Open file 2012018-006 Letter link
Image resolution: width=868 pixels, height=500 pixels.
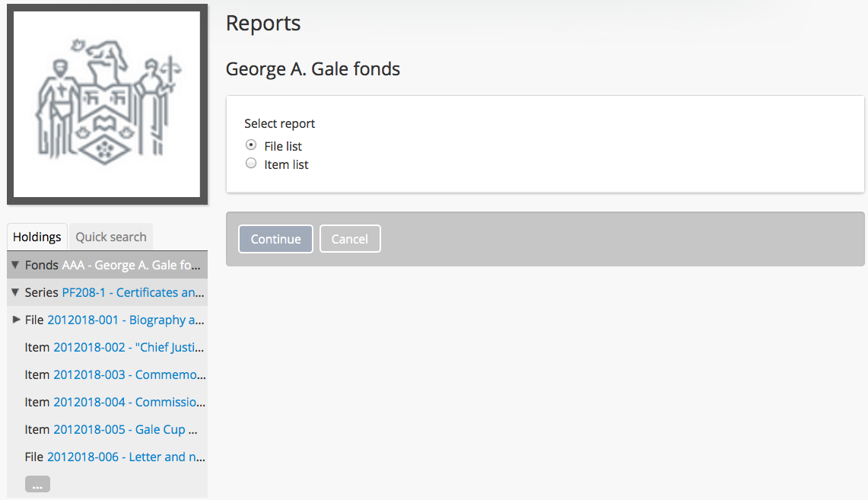click(126, 457)
